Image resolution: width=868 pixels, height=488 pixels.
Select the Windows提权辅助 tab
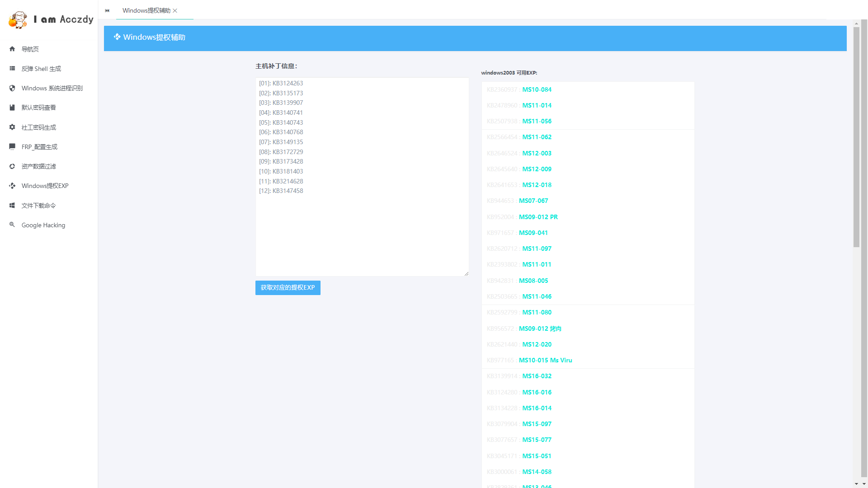(146, 10)
